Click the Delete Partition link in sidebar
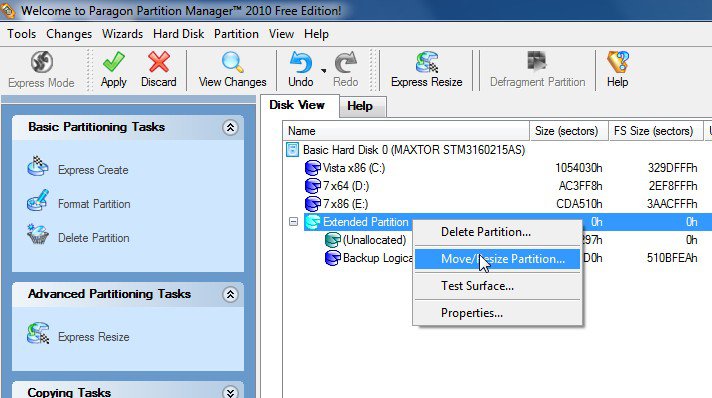Viewport: 712px width, 398px height. pyautogui.click(x=94, y=238)
